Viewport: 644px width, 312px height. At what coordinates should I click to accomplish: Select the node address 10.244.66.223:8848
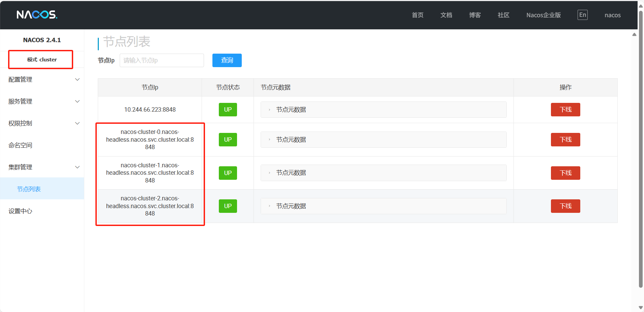(x=150, y=110)
